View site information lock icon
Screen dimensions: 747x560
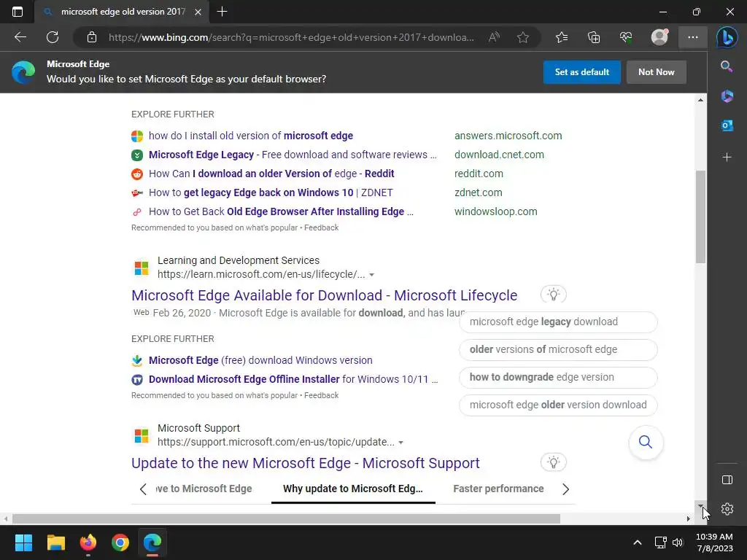(x=92, y=37)
